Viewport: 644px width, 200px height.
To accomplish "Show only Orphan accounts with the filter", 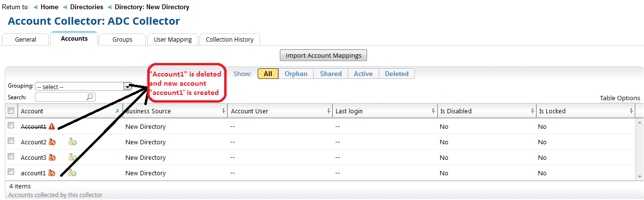I will [296, 74].
